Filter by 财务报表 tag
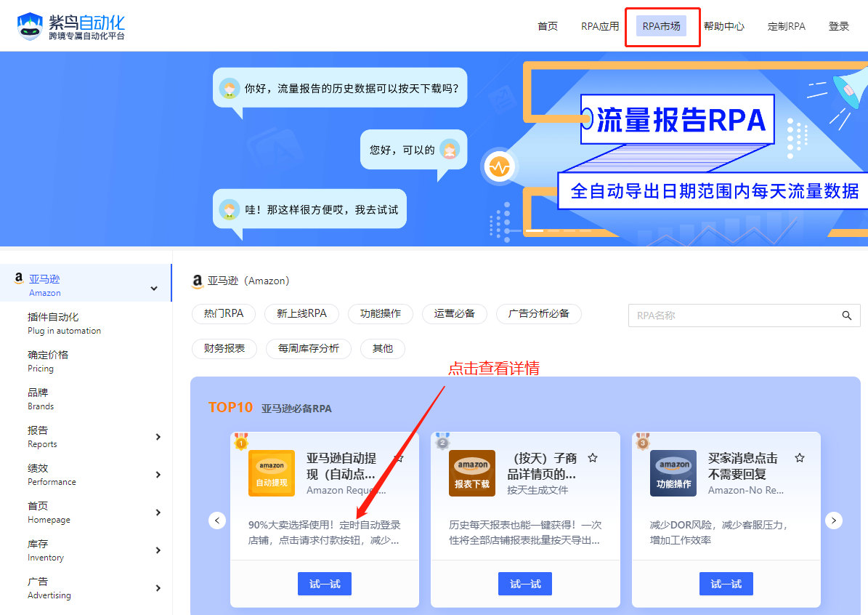The width and height of the screenshot is (868, 615). coord(224,348)
